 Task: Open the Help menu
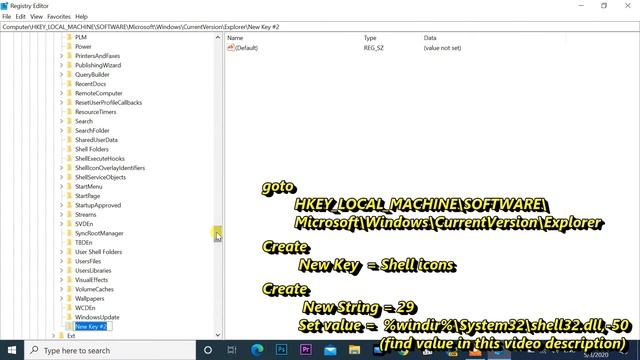81,17
